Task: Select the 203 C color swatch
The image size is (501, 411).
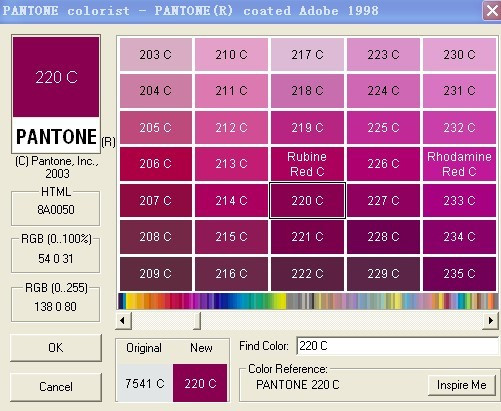Action: pyautogui.click(x=156, y=54)
